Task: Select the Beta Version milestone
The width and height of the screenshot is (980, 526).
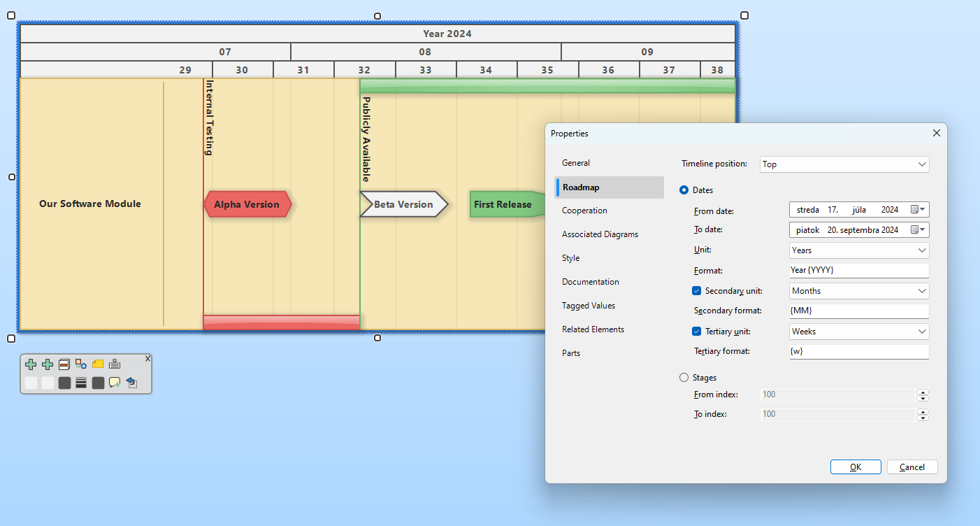Action: (404, 204)
